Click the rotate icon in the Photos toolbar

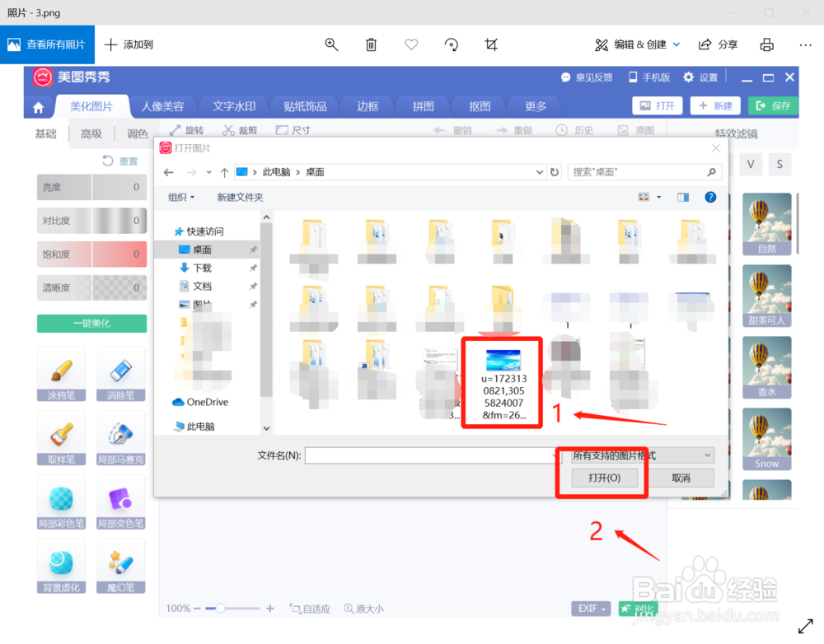[452, 44]
